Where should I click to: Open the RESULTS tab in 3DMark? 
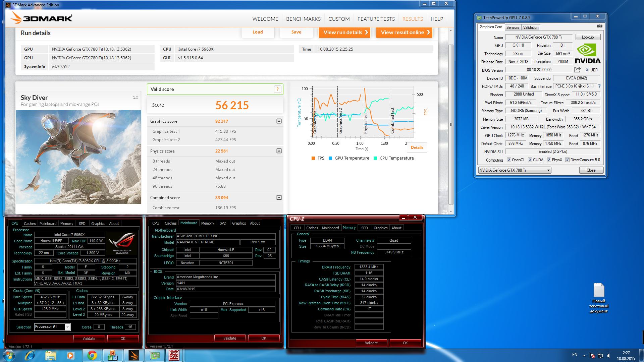[x=413, y=19]
